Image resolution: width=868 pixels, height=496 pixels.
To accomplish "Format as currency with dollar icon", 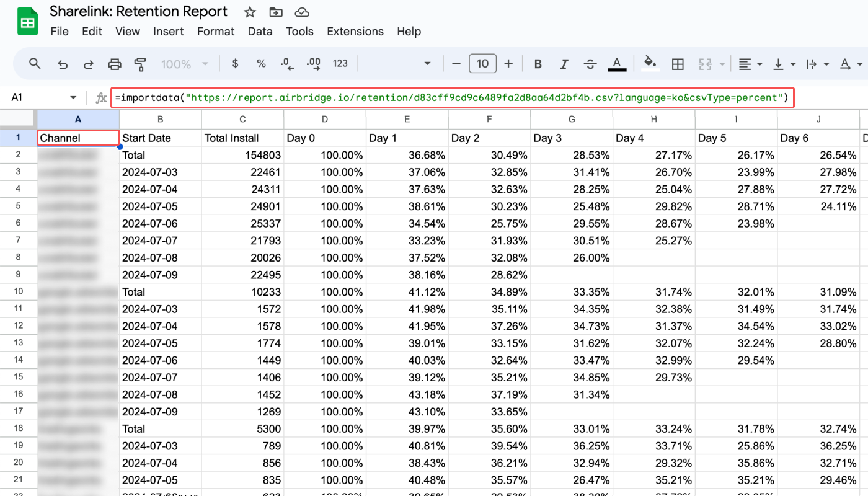I will tap(235, 63).
